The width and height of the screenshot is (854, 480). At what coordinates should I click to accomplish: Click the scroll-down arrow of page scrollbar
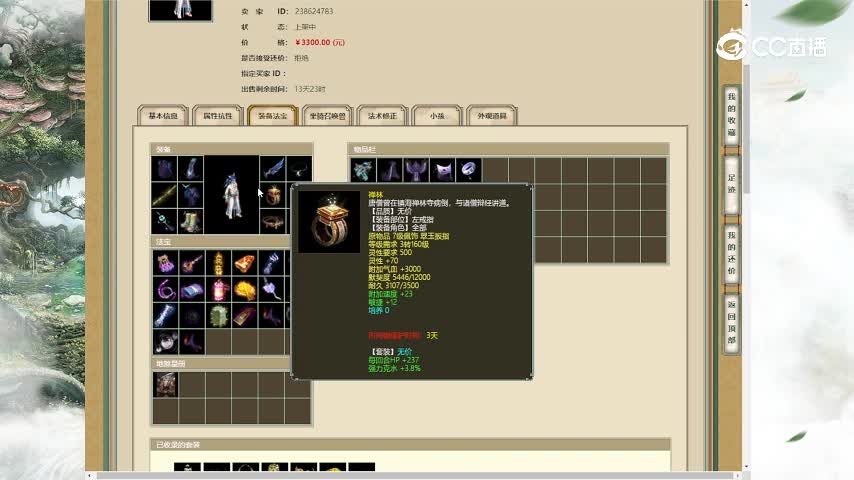point(747,467)
